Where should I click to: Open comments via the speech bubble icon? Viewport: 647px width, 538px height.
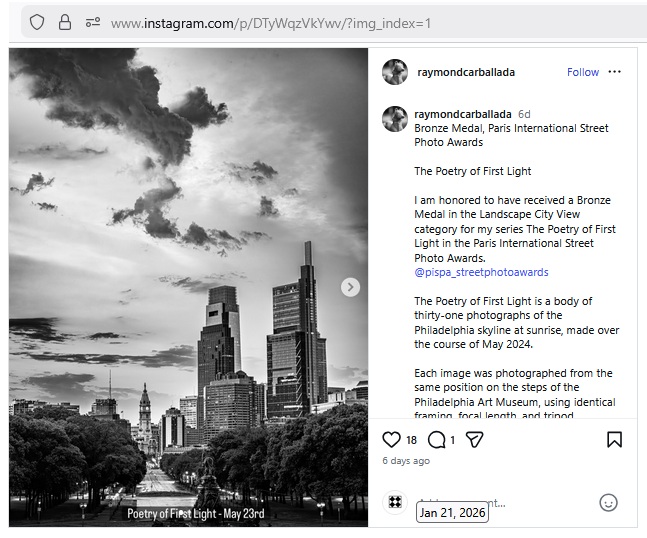point(436,440)
